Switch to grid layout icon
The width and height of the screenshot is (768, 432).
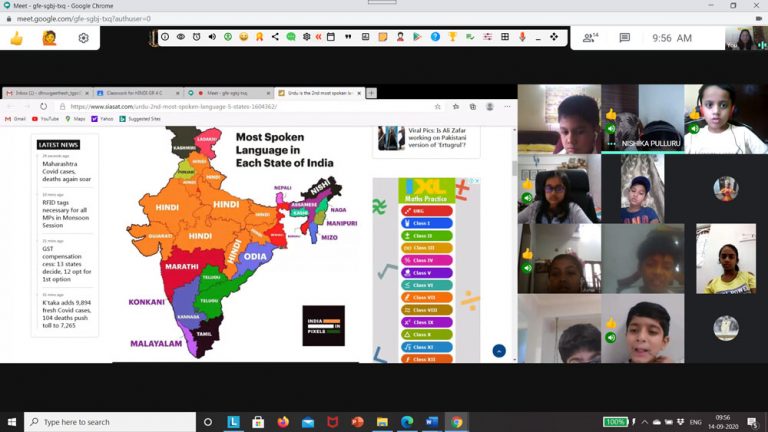point(505,37)
